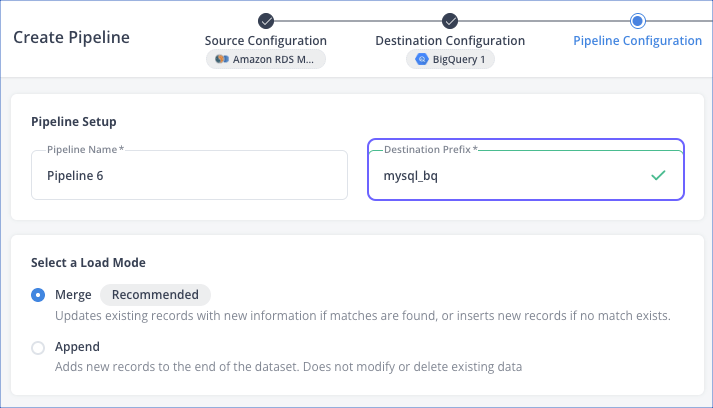713x408 pixels.
Task: Switch to the Pipeline Configuration step label
Action: coord(637,41)
